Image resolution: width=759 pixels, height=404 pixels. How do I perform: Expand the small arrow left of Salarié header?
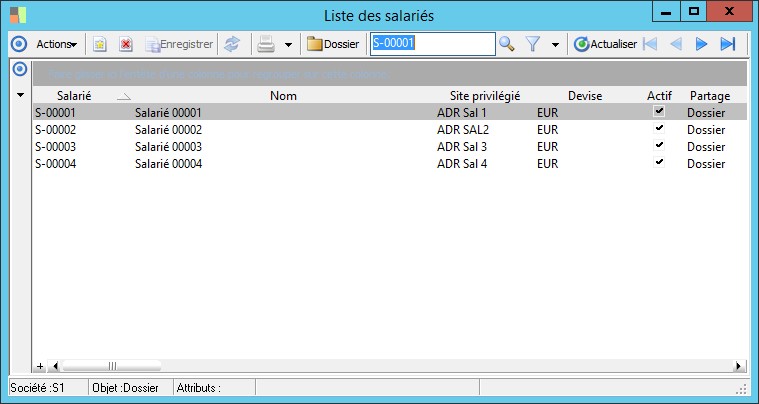[x=20, y=95]
